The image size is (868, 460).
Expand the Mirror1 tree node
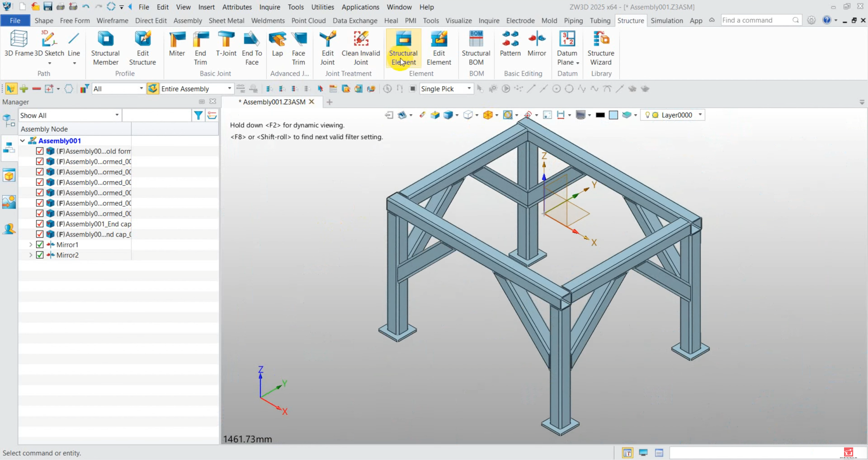tap(30, 244)
